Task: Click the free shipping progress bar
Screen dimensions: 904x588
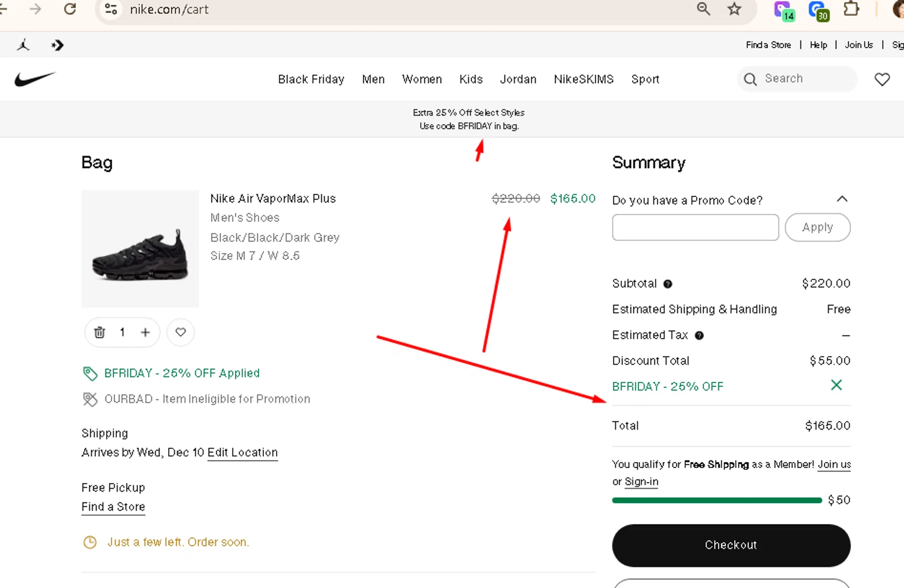Action: pos(717,500)
